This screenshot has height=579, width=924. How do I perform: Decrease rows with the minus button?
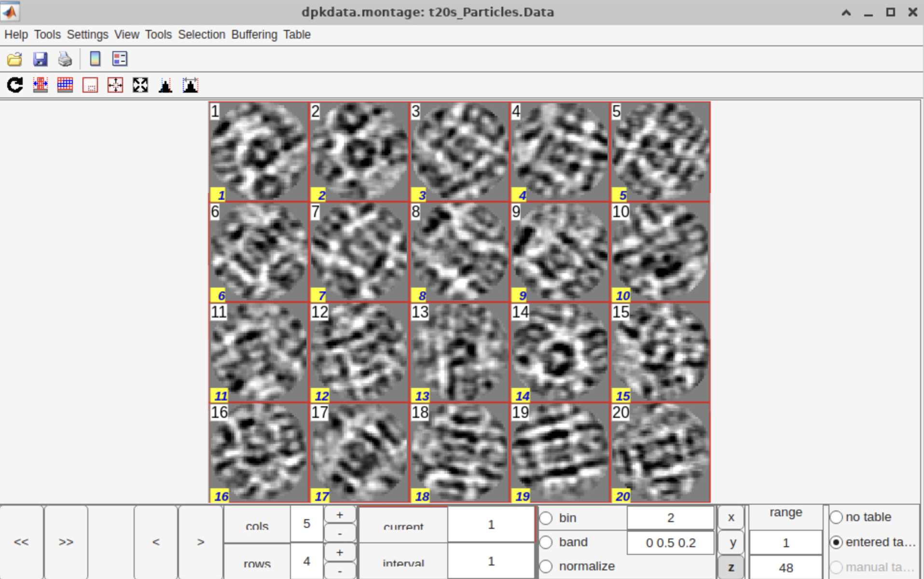340,571
